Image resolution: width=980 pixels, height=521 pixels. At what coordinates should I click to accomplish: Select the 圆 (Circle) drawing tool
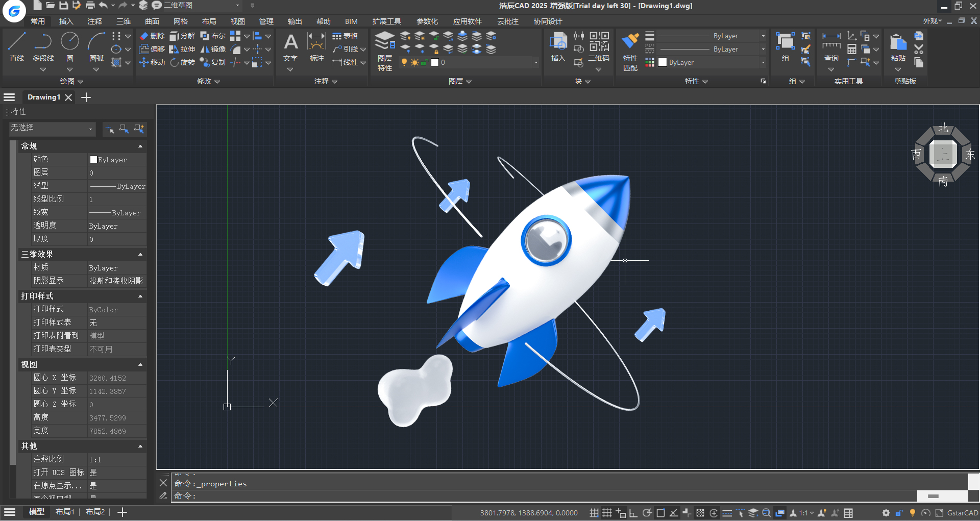[x=70, y=47]
